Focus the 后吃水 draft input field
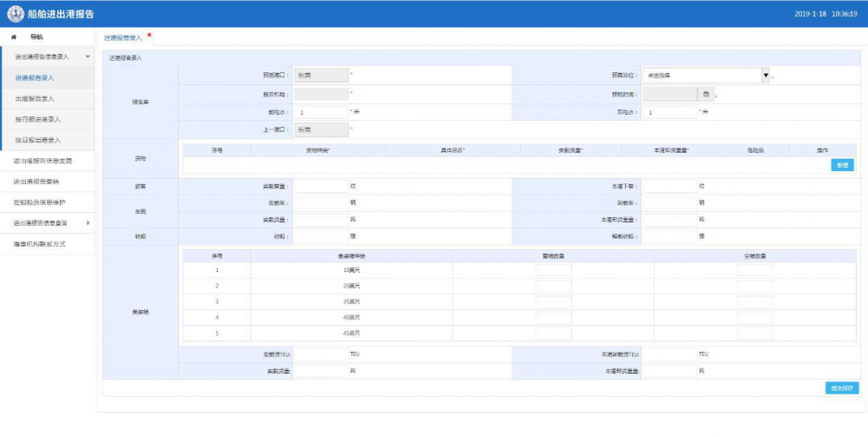Screen dimensions: 868x437 click(669, 112)
